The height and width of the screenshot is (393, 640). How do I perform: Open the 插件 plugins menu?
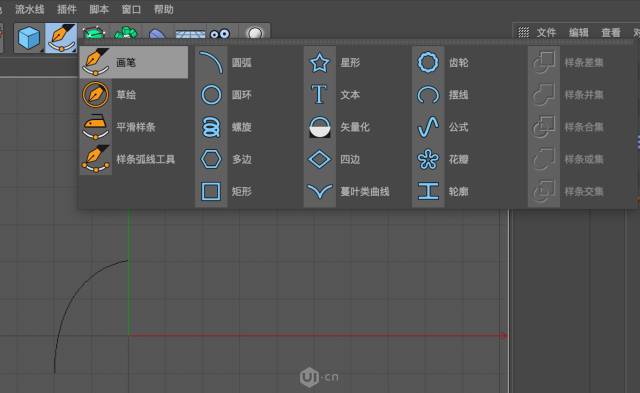point(67,9)
